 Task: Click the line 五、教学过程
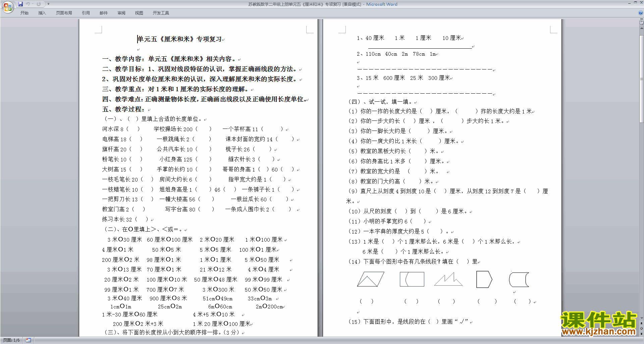point(124,109)
